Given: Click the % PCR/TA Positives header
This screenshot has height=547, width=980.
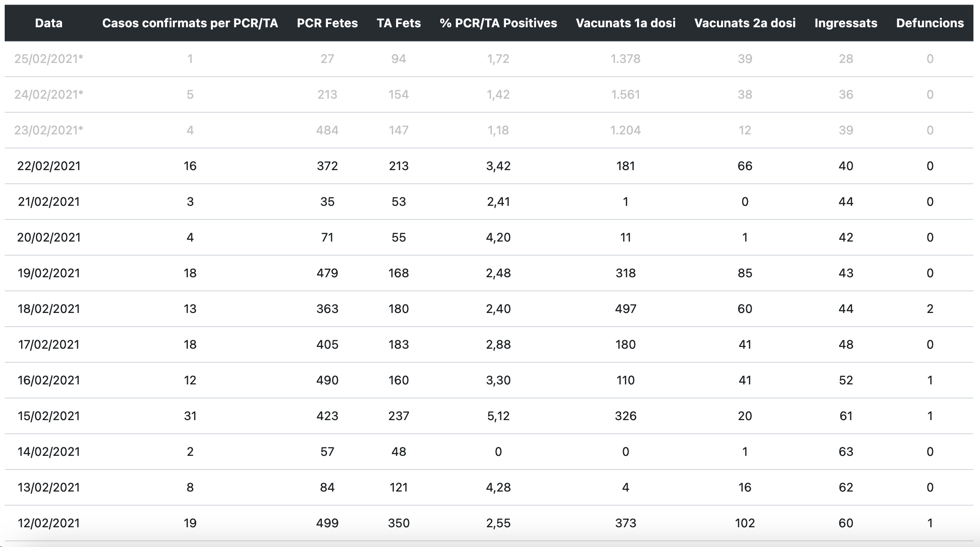Looking at the screenshot, I should pyautogui.click(x=498, y=23).
